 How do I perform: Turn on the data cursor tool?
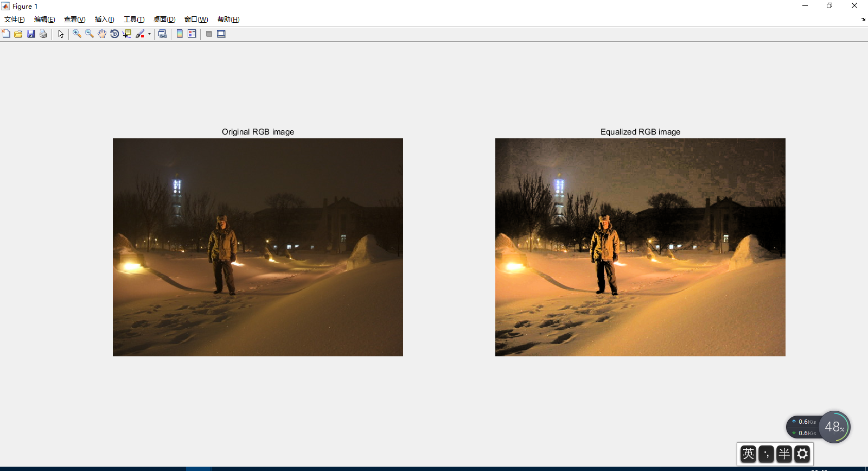(127, 34)
